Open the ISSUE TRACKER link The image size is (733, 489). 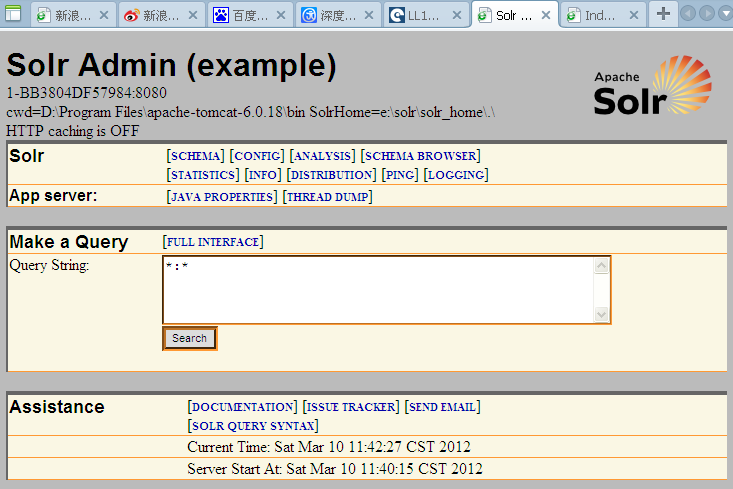pos(351,407)
